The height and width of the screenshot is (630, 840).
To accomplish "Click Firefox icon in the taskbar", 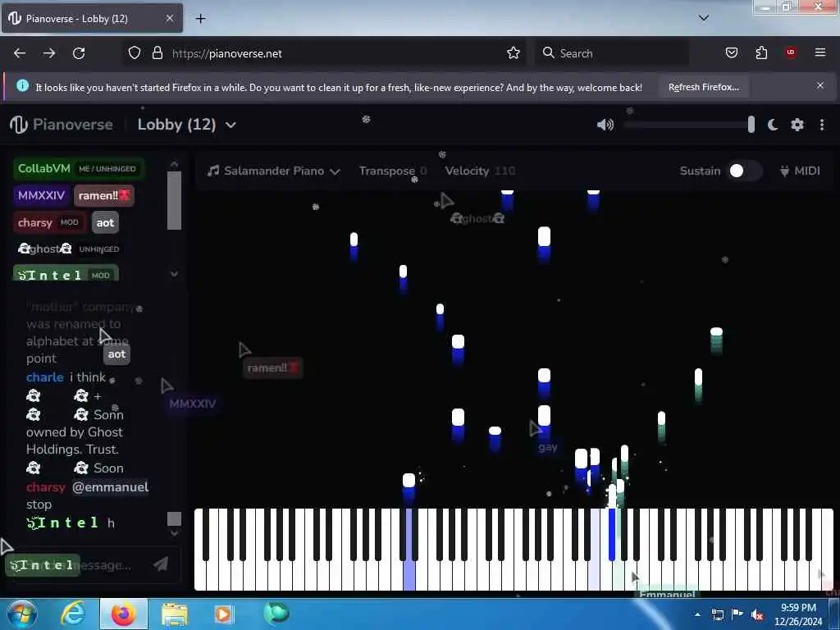I will (x=123, y=614).
